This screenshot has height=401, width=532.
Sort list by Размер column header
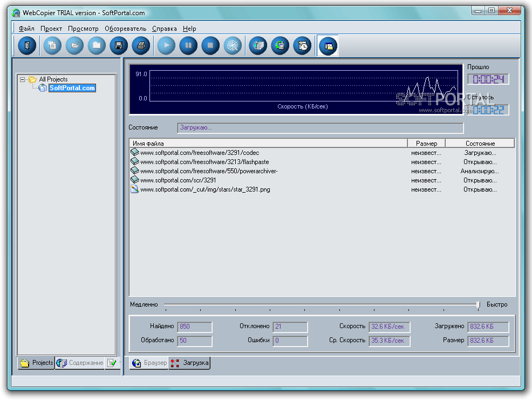pyautogui.click(x=426, y=144)
